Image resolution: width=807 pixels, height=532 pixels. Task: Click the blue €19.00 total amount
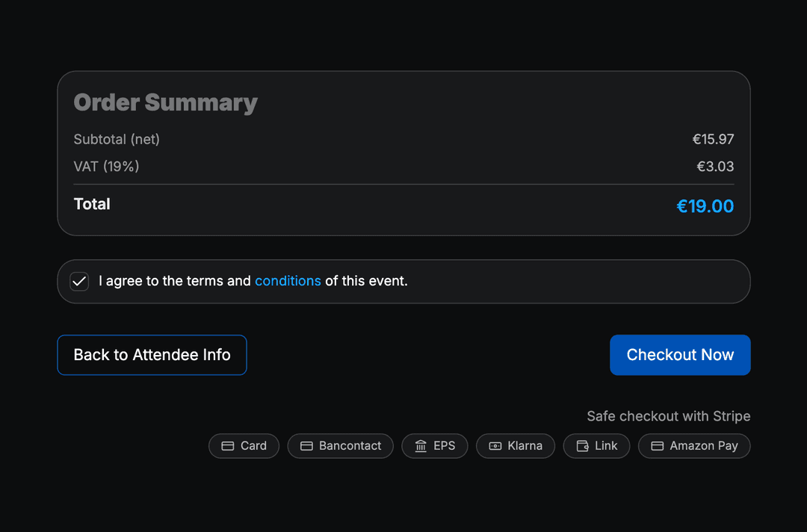(x=705, y=206)
